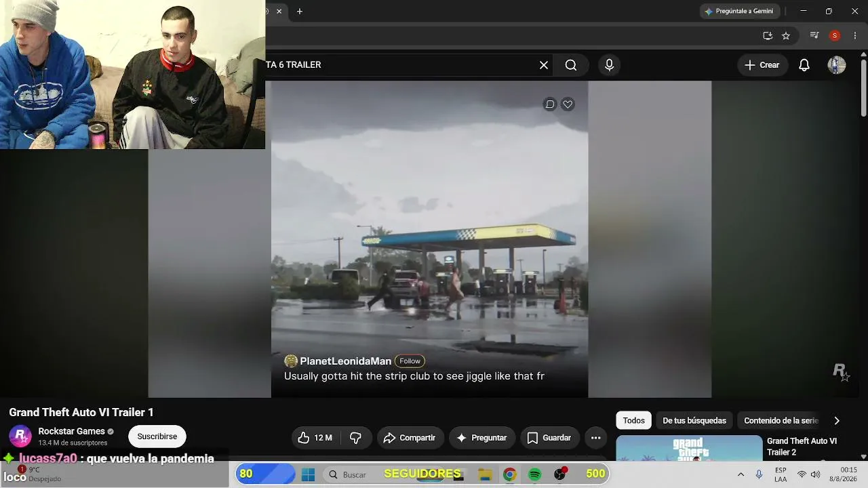Click the video player area
This screenshot has height=488, width=868.
click(x=429, y=239)
